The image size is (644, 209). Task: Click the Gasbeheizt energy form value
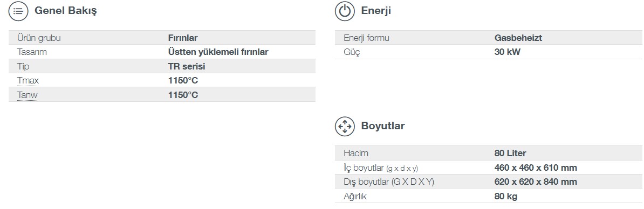(518, 38)
